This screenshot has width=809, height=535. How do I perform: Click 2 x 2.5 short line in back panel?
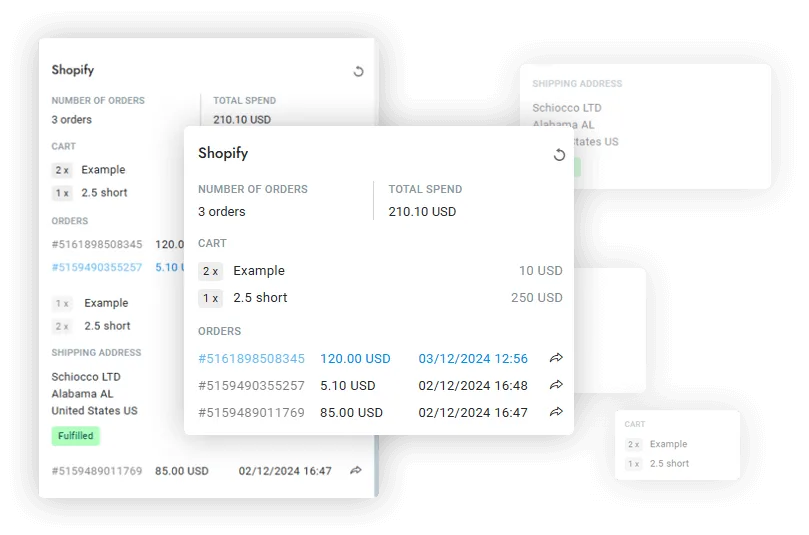point(92,326)
